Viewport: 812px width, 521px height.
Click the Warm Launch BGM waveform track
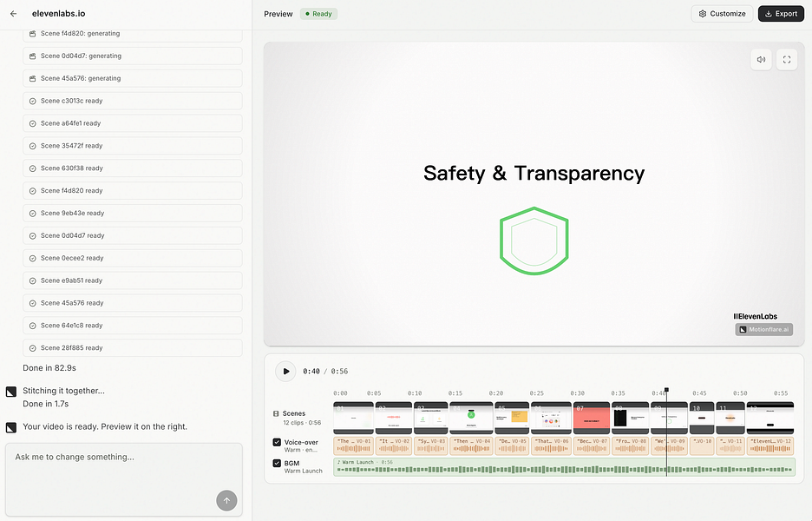point(565,466)
